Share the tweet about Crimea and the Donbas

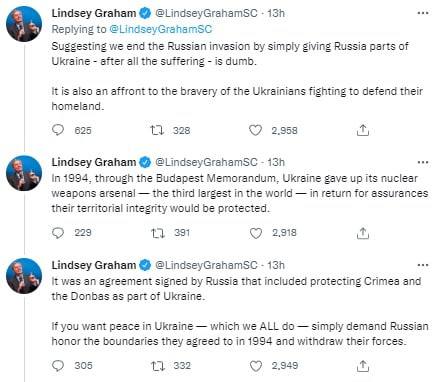click(363, 366)
